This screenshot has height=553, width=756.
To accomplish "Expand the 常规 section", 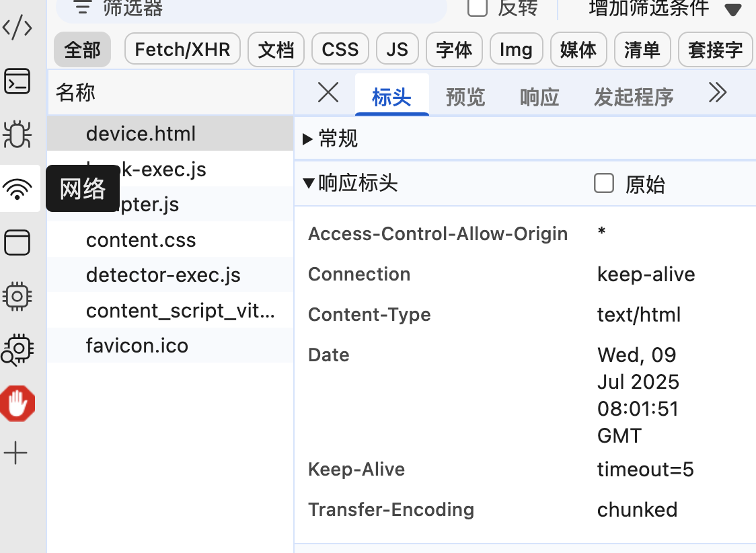I will pyautogui.click(x=308, y=139).
